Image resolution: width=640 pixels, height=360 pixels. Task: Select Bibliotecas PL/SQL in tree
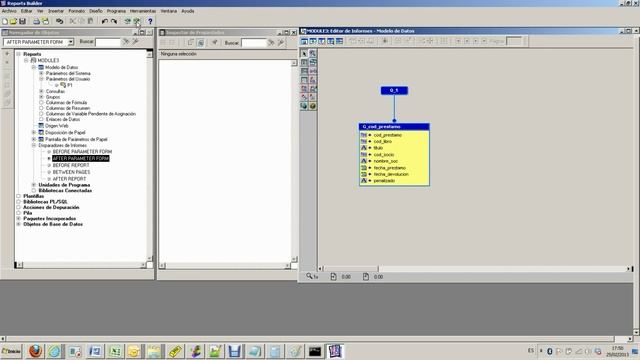[x=45, y=202]
